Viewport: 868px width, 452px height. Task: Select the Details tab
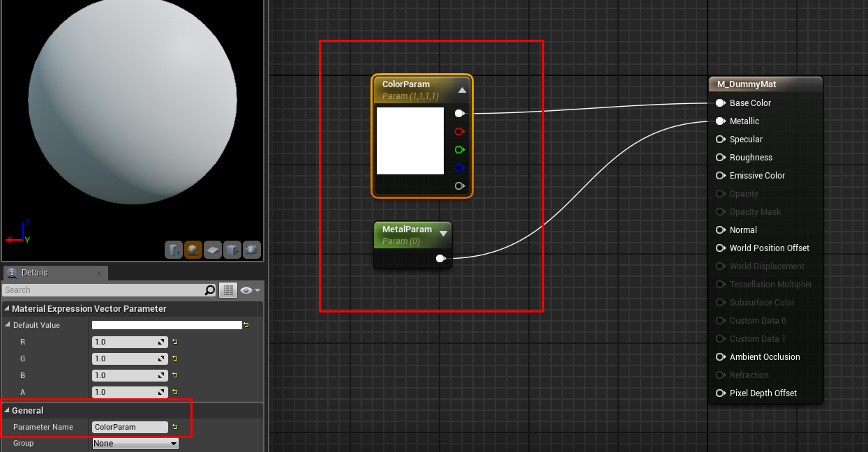point(35,273)
